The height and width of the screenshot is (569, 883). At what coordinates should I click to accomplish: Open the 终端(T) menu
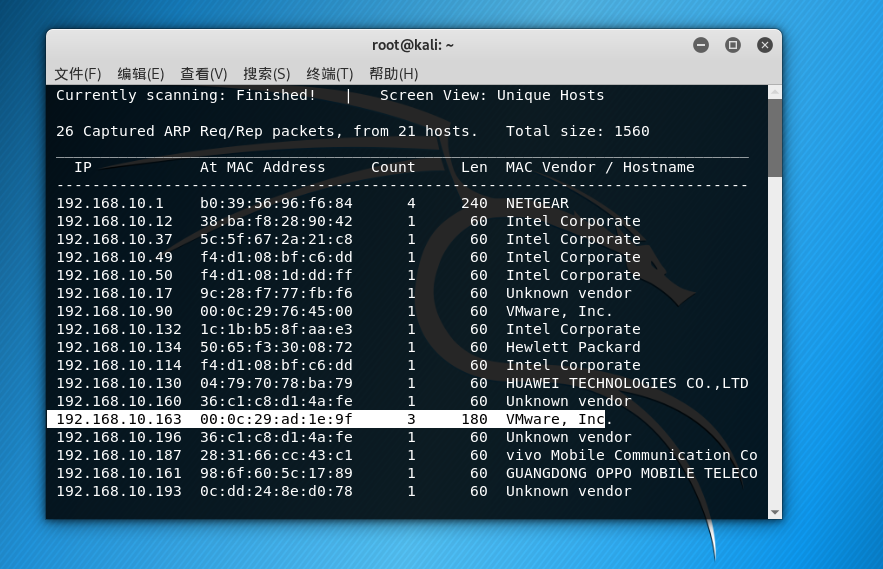coord(330,74)
